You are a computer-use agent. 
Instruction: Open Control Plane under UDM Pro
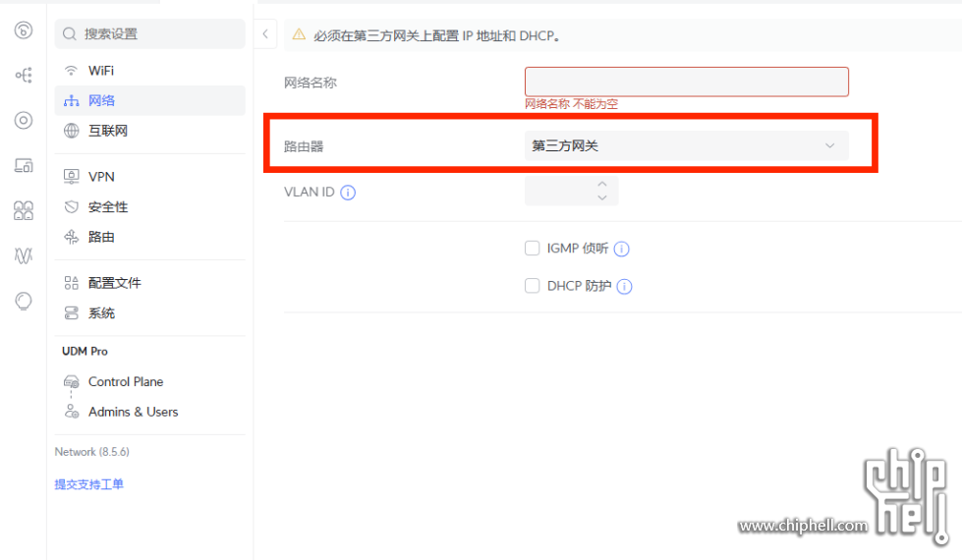(x=149, y=381)
